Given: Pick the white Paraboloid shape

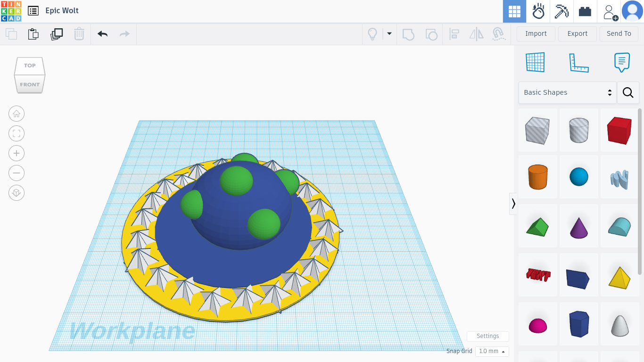Looking at the screenshot, I should pyautogui.click(x=619, y=325).
